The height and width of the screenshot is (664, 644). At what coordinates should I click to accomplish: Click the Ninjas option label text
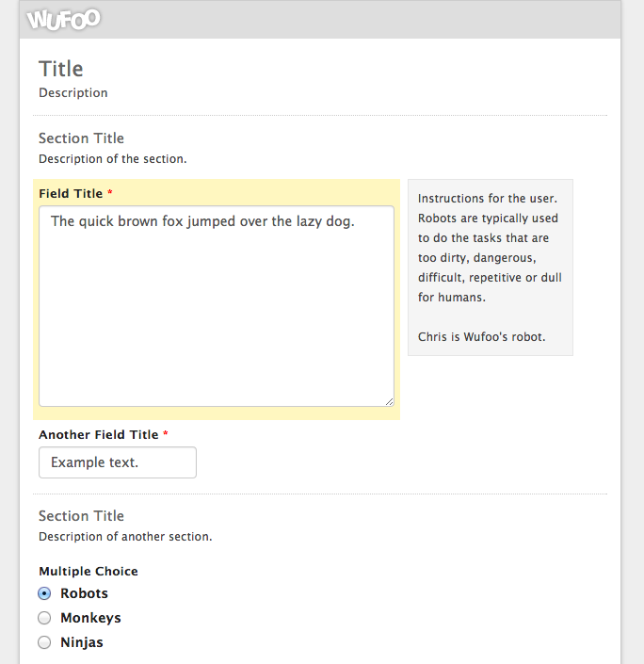click(x=82, y=642)
